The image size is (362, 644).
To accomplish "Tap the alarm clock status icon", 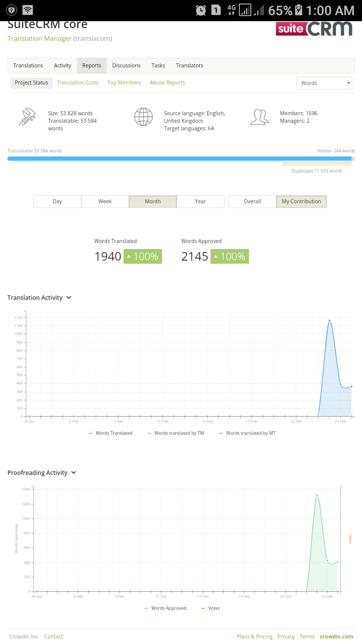I will coord(201,10).
